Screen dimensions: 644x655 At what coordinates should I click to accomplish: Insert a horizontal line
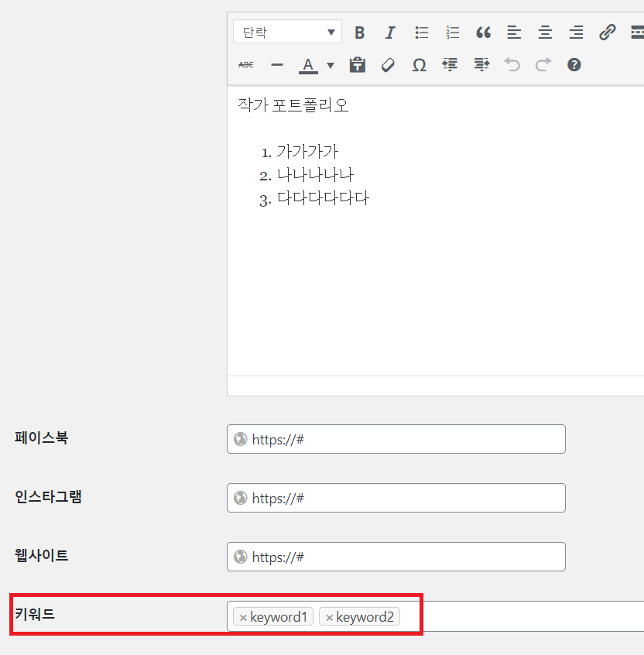(277, 65)
